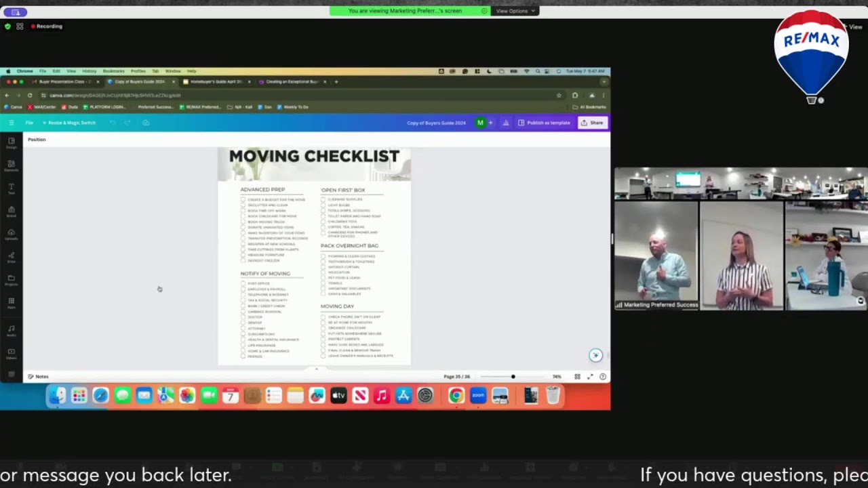
Task: Open the All Bookmarks folder
Action: point(589,107)
